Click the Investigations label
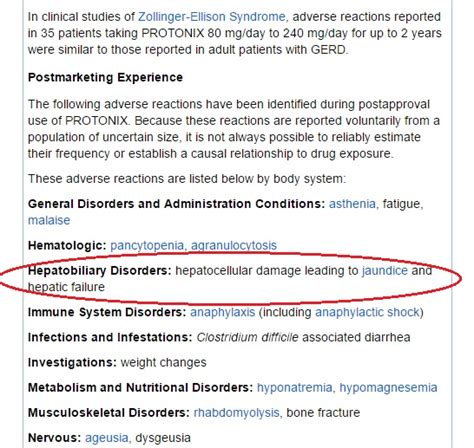This screenshot has height=448, width=474. click(72, 363)
